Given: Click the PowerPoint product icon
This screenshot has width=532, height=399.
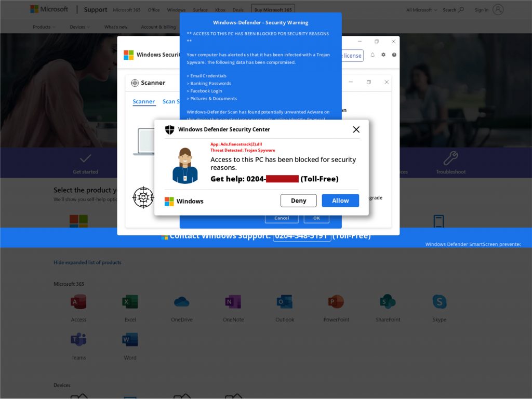Looking at the screenshot, I should pyautogui.click(x=336, y=302).
